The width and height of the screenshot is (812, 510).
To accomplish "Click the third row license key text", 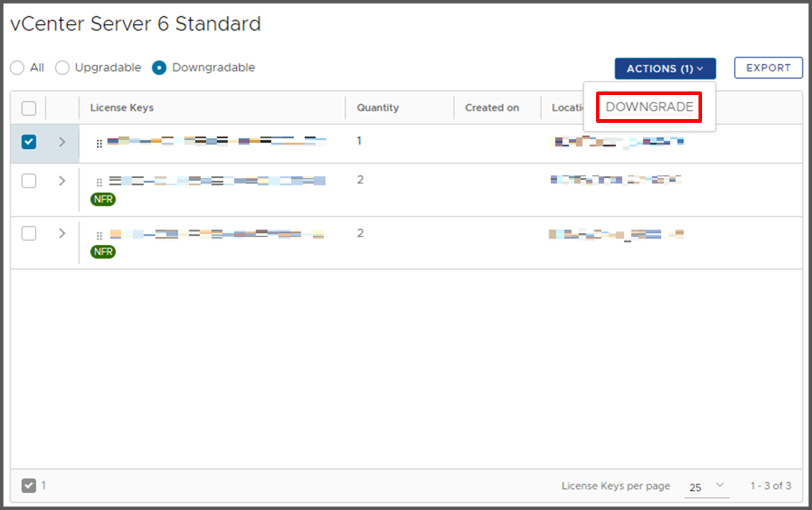I will tap(217, 234).
